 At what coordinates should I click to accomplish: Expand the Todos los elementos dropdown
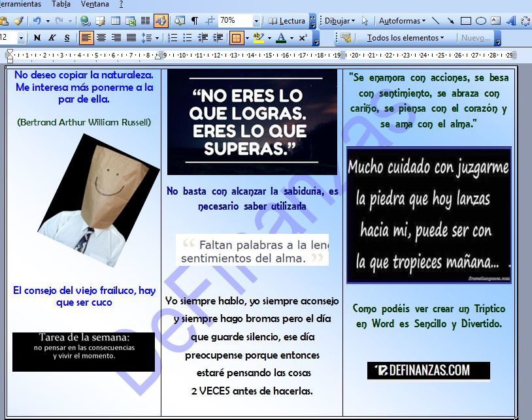tap(405, 38)
